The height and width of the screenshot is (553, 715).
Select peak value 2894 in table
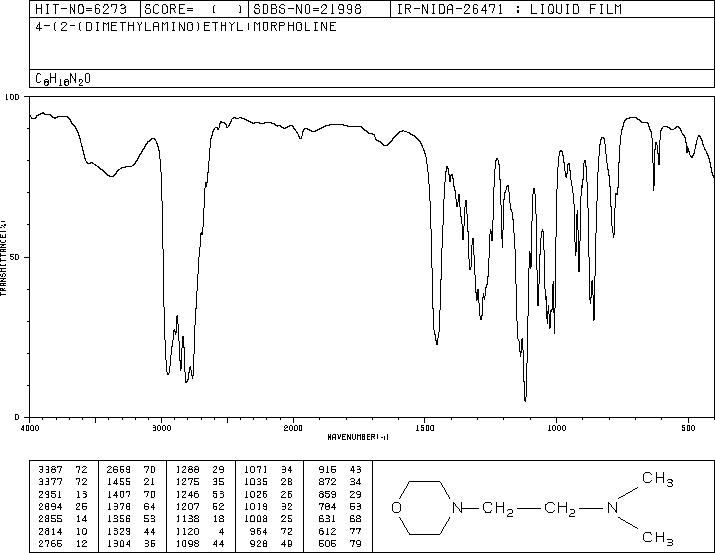pos(50,507)
